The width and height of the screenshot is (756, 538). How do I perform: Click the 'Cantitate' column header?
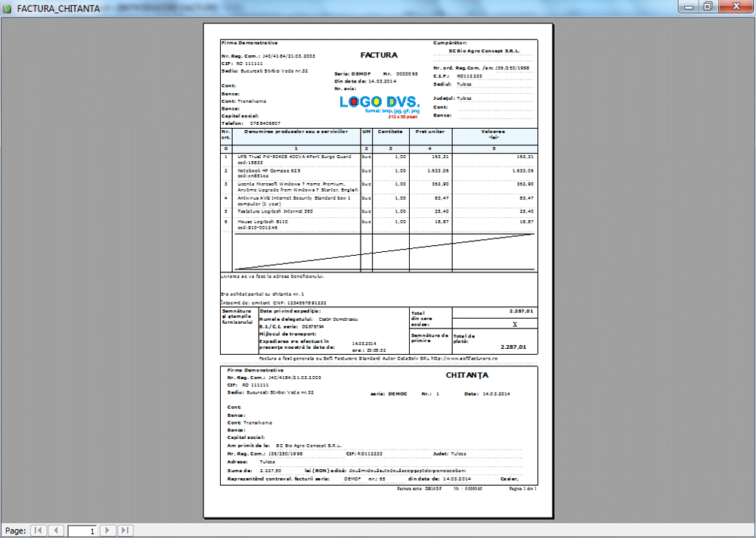tap(390, 131)
